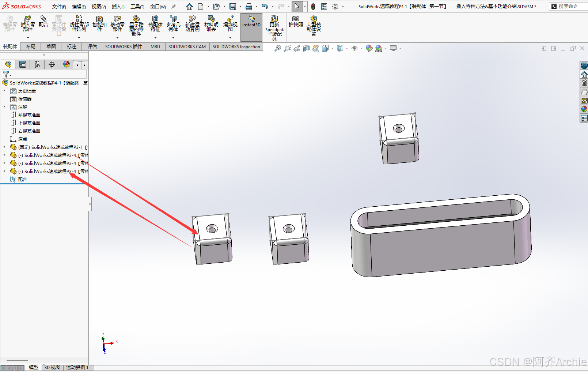Screen dimensions: 588x372
Task: Click the New document icon
Action: pyautogui.click(x=201, y=7)
